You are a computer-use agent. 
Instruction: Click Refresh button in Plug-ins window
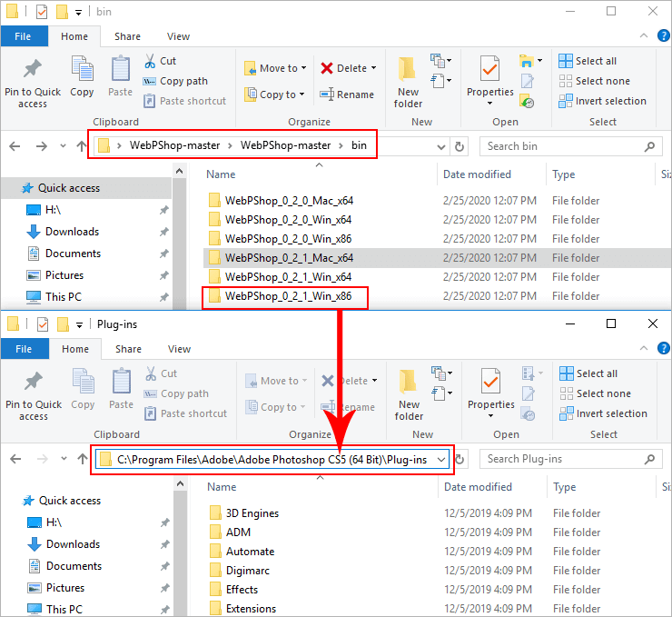coord(460,459)
